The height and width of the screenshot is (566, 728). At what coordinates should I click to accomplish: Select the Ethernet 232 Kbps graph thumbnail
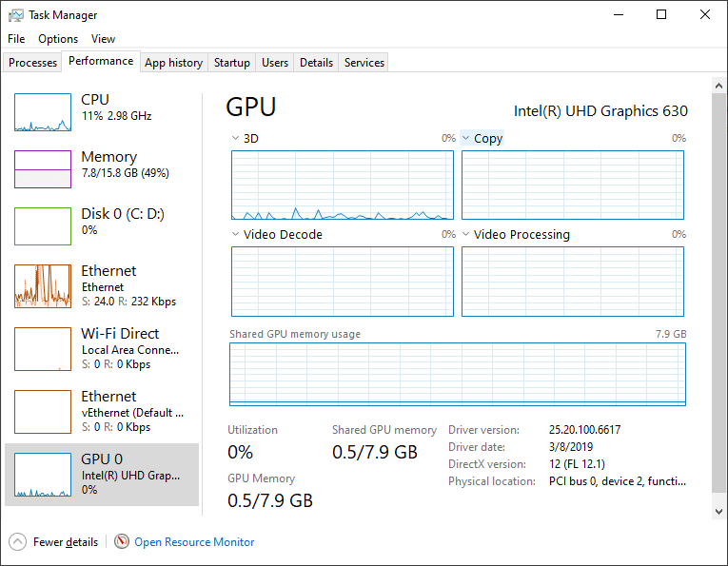[43, 286]
